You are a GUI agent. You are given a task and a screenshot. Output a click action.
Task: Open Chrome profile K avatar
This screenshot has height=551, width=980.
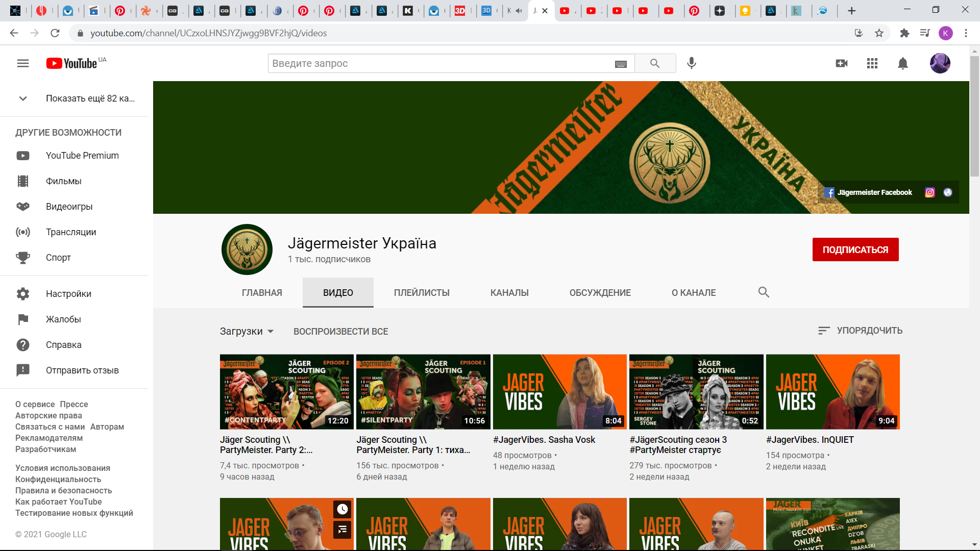point(945,33)
